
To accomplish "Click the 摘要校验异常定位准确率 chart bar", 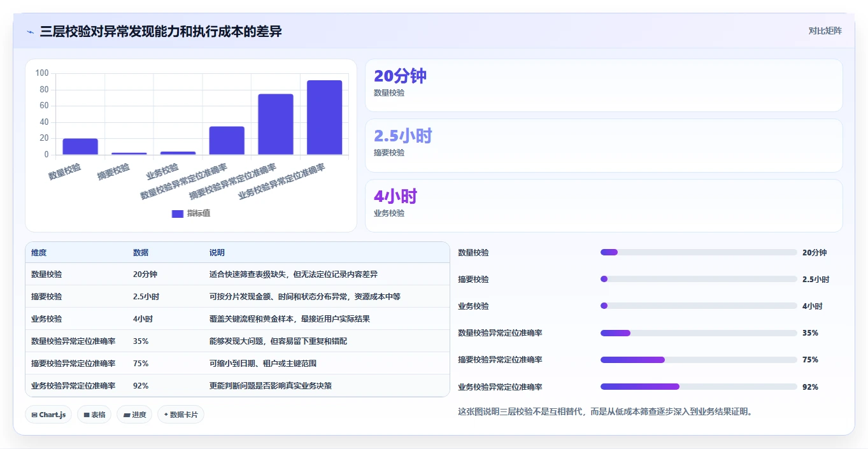I will point(276,124).
